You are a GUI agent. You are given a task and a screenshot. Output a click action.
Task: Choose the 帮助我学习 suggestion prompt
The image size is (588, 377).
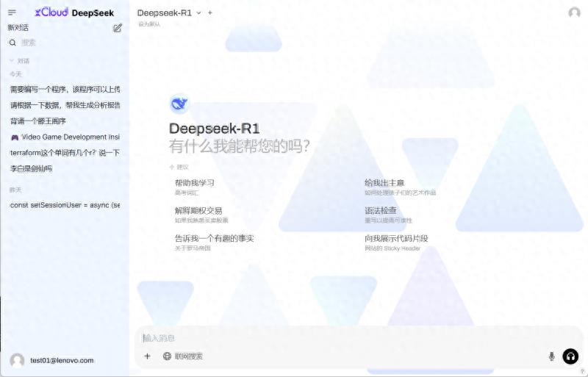(195, 183)
